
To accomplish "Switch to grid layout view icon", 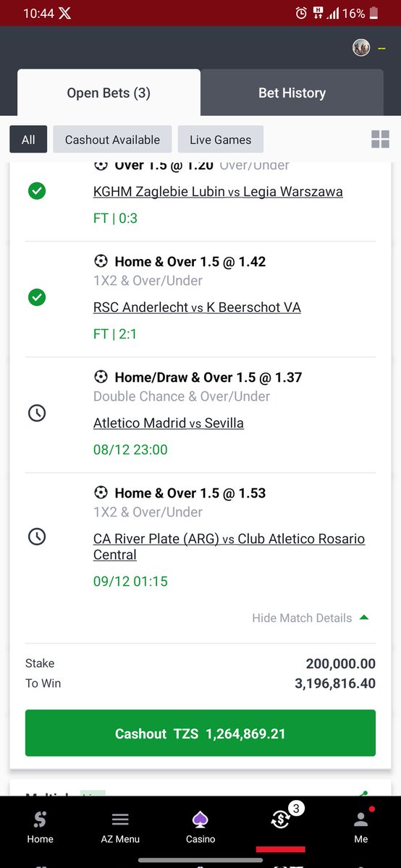I will pos(380,140).
